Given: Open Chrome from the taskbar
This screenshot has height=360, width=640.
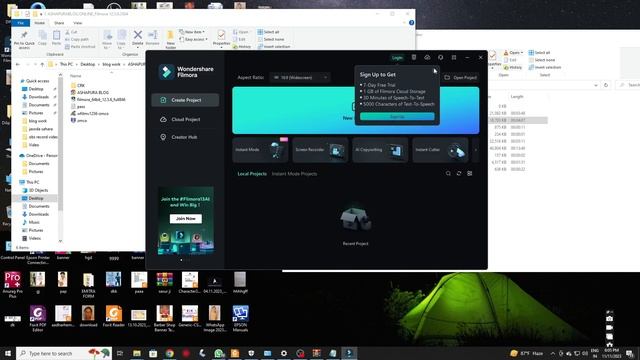Looking at the screenshot, I should click(x=169, y=353).
